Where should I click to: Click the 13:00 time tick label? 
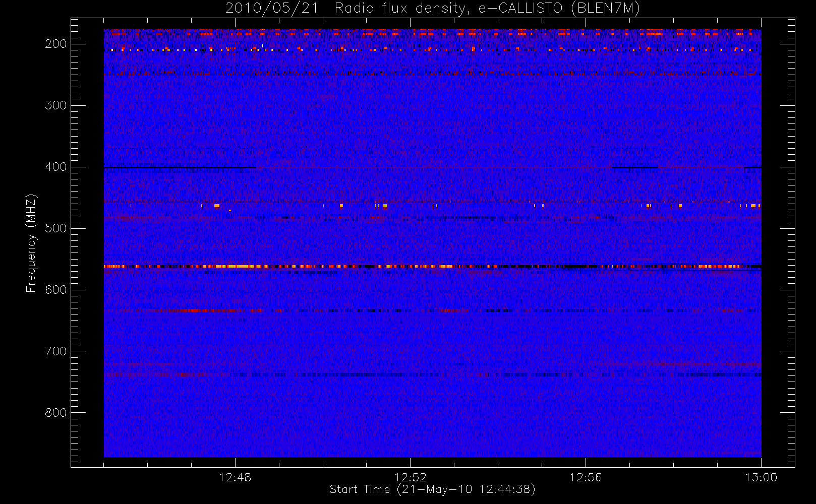761,477
